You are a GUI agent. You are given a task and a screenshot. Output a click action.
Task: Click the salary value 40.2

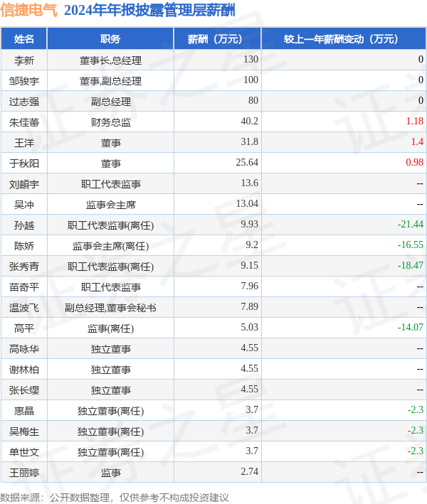pyautogui.click(x=249, y=121)
